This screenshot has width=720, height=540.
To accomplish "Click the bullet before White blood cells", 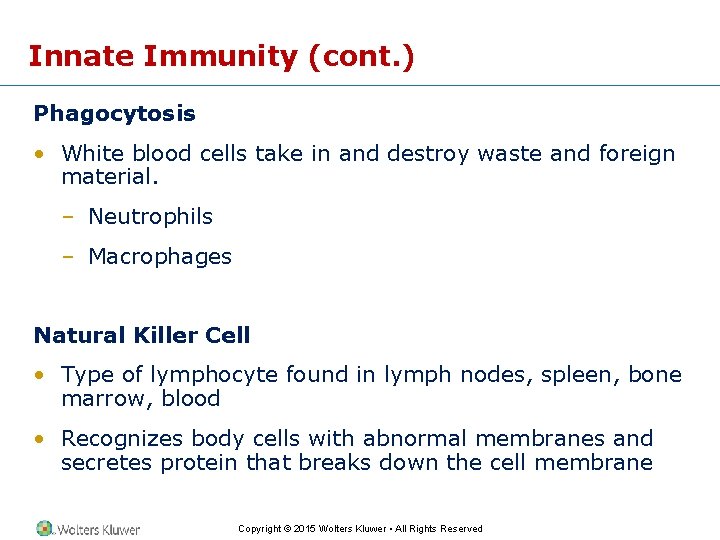I will coord(39,154).
